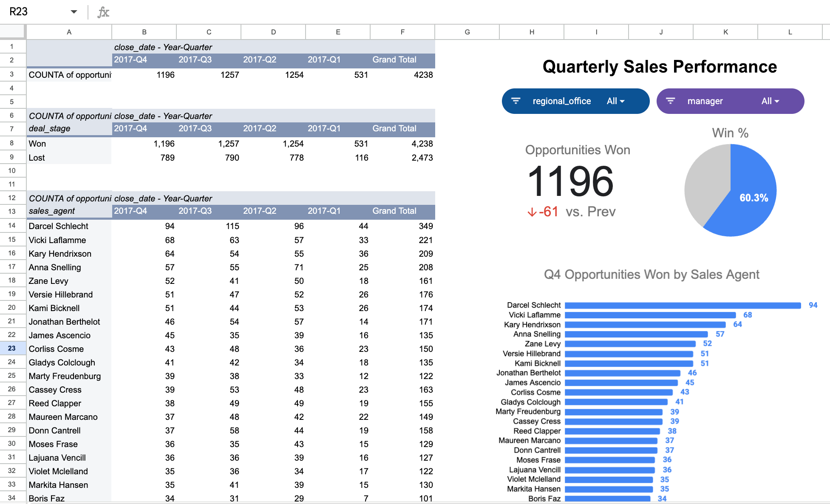Click the fx formula bar icon
The width and height of the screenshot is (830, 504).
click(x=103, y=11)
